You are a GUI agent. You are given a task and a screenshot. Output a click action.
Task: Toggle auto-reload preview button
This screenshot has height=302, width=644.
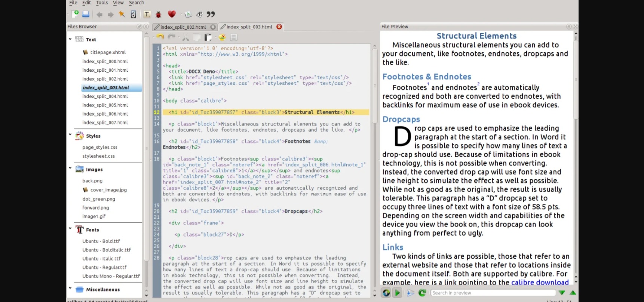(x=386, y=293)
